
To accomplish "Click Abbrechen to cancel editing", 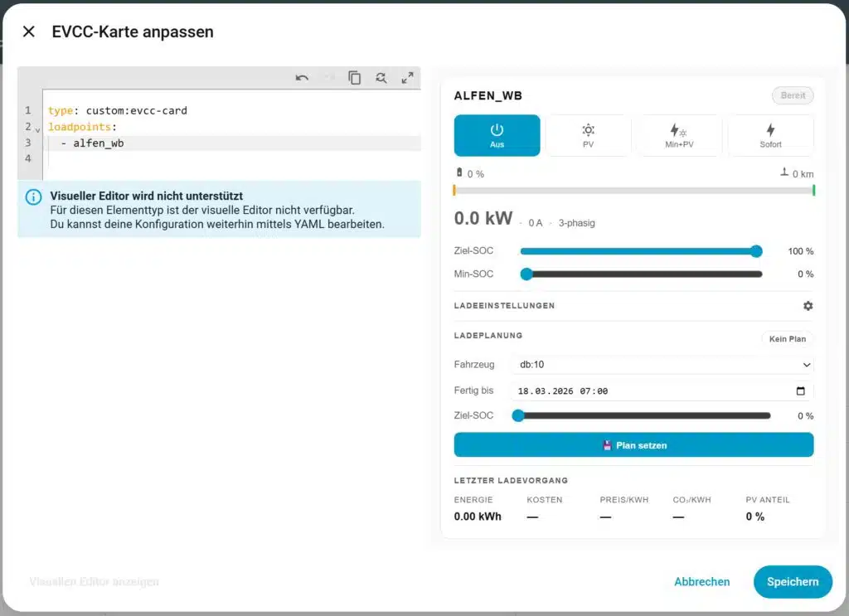I will click(701, 582).
